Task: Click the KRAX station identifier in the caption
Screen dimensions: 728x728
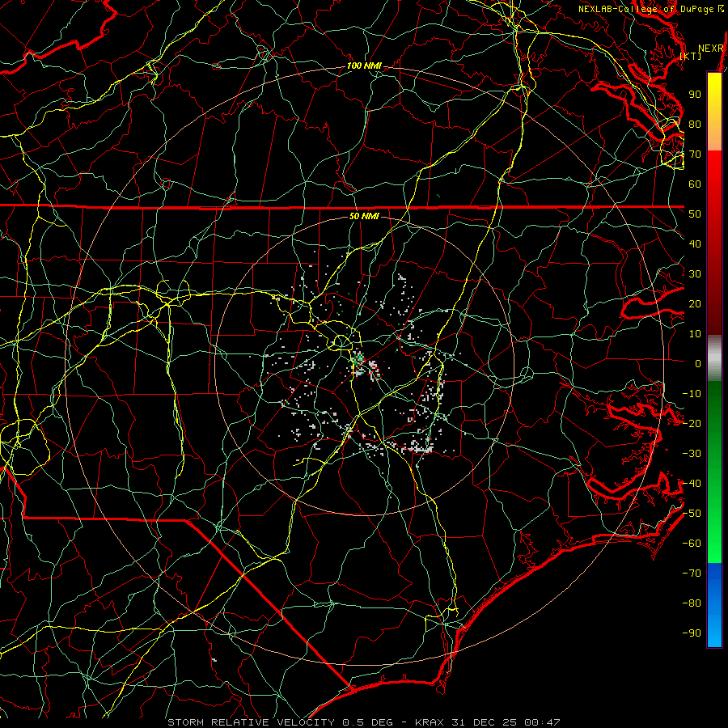Action: [x=430, y=722]
